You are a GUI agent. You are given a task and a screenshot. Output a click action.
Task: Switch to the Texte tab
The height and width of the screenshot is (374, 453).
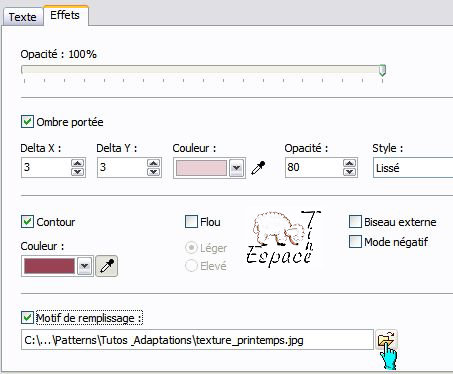[x=23, y=17]
